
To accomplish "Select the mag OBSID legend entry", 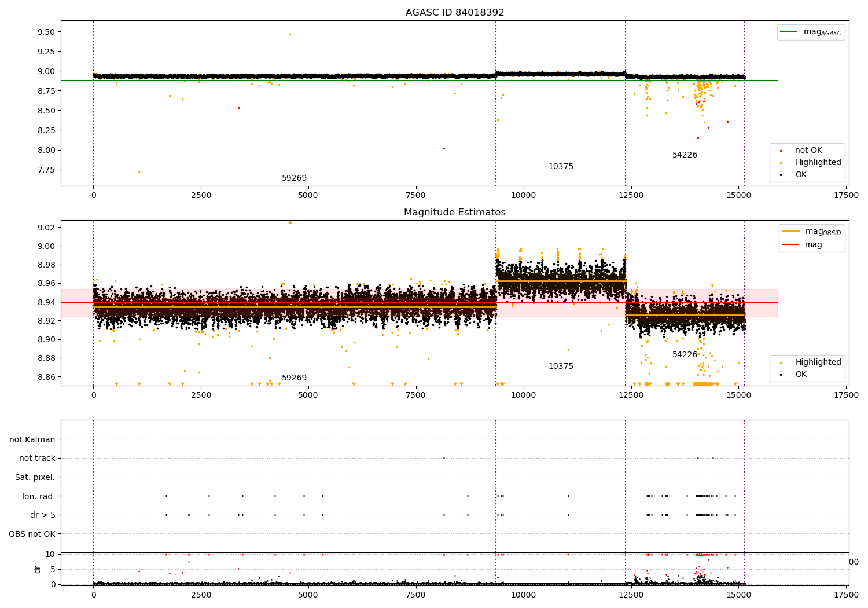I will point(812,232).
